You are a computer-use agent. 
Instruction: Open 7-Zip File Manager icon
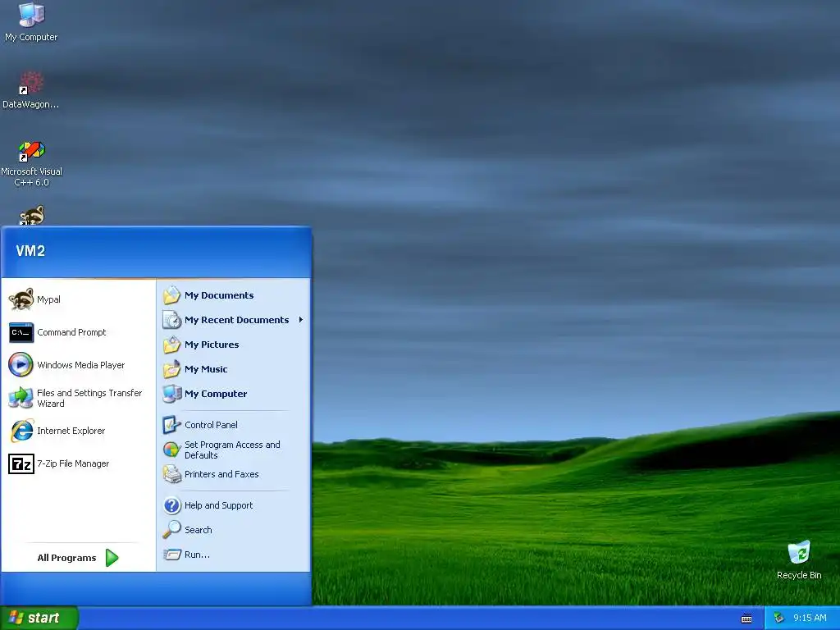[x=21, y=464]
